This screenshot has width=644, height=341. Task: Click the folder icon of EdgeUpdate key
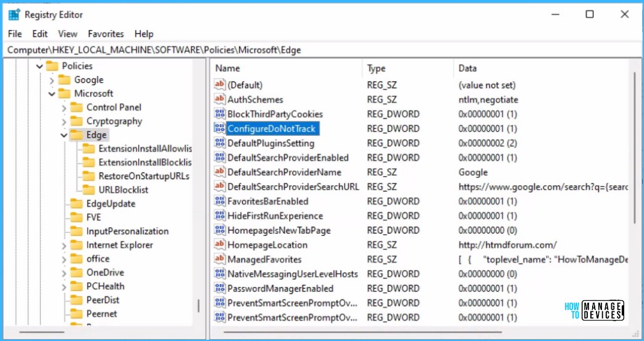point(77,203)
